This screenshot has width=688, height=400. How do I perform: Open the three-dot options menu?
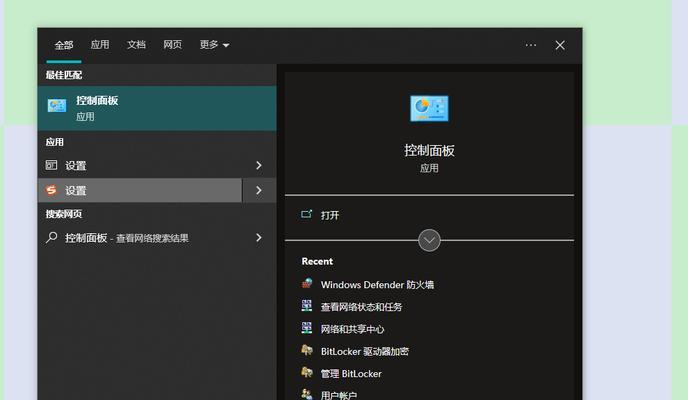click(x=531, y=45)
